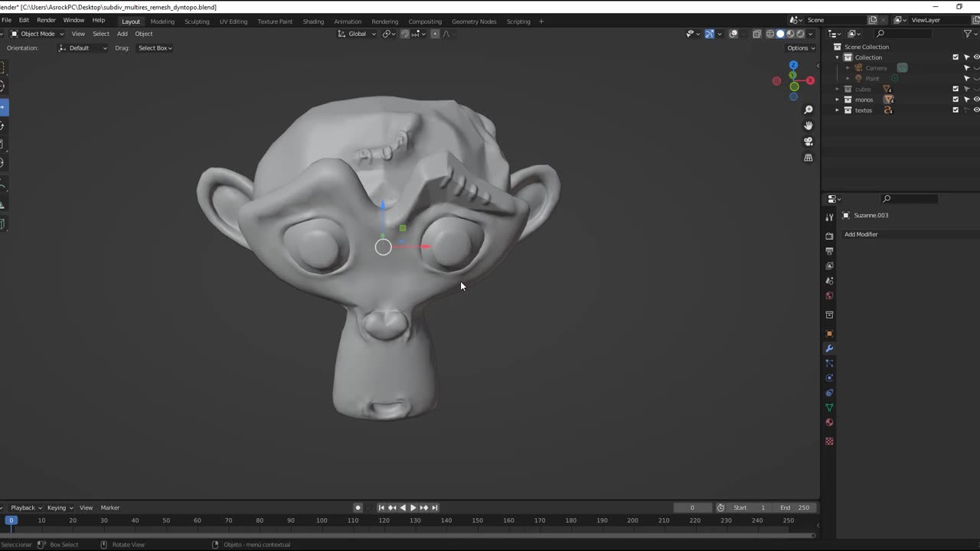Switch to the Sculpting workspace tab

pyautogui.click(x=197, y=21)
